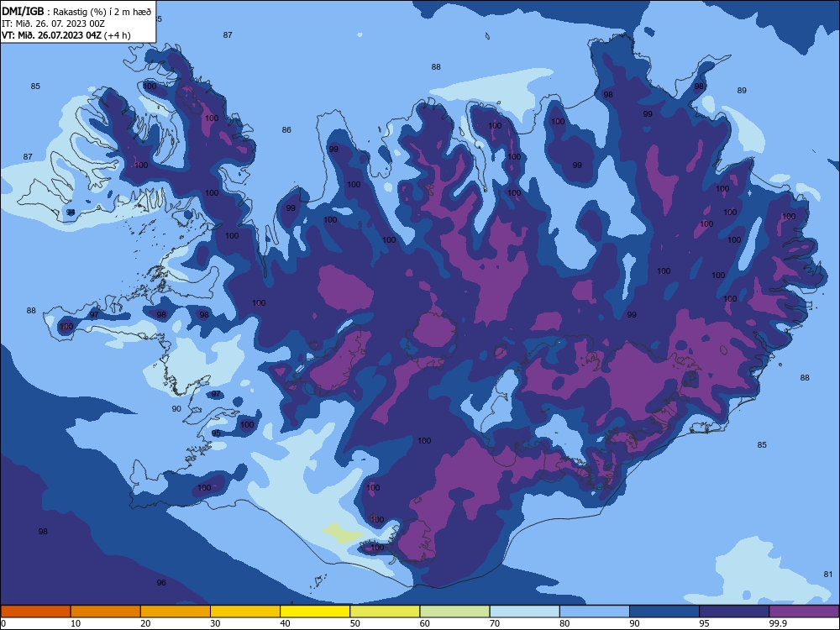Click the dark orange 0–10 legend swatch
Screen dimensions: 840x630
tap(35, 612)
